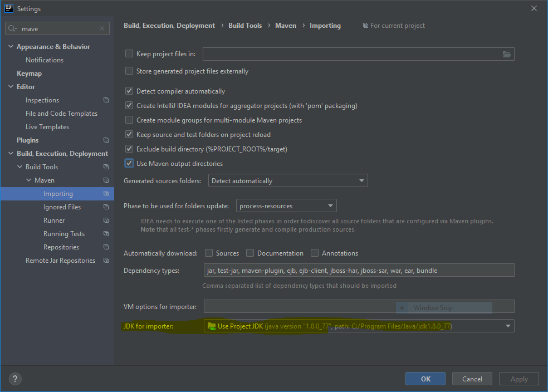Collapse Build, Execution, Deployment node arrow
The width and height of the screenshot is (548, 392).
11,153
